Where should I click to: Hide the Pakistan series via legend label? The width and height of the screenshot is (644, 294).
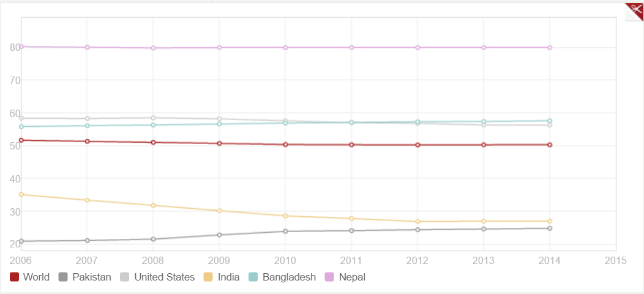pyautogui.click(x=92, y=277)
